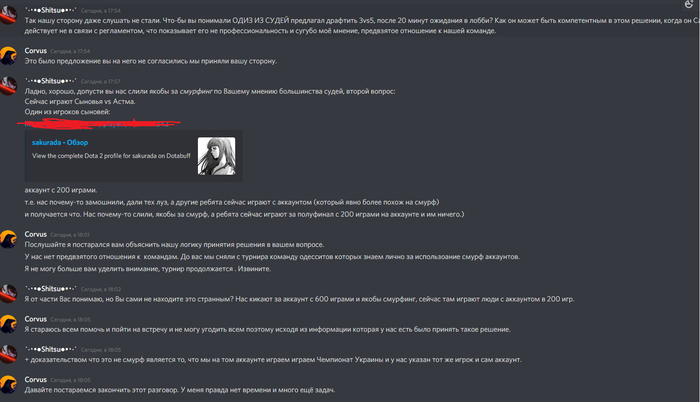Click the 'Сегодня, в 18:02' timestamp

point(101,289)
